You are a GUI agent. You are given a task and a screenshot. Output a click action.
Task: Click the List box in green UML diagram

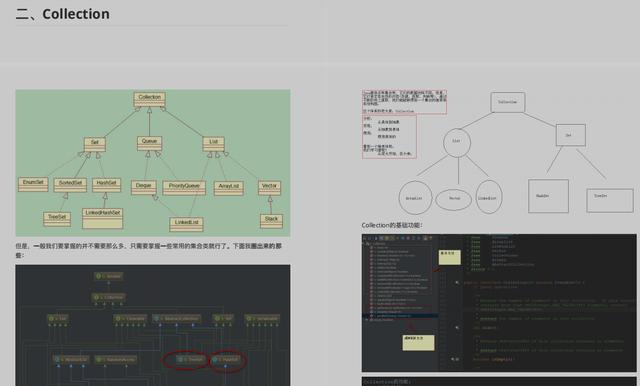[x=213, y=144]
